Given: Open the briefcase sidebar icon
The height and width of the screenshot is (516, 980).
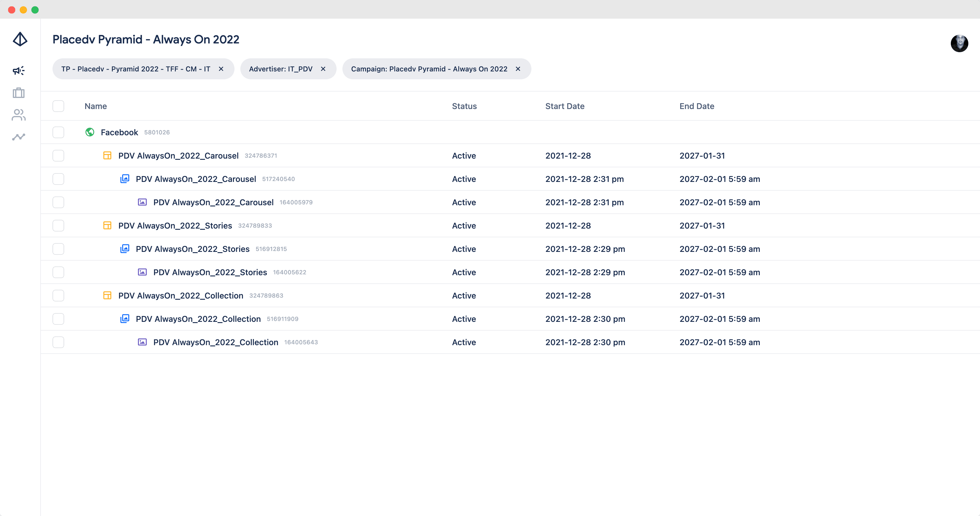Looking at the screenshot, I should 19,93.
